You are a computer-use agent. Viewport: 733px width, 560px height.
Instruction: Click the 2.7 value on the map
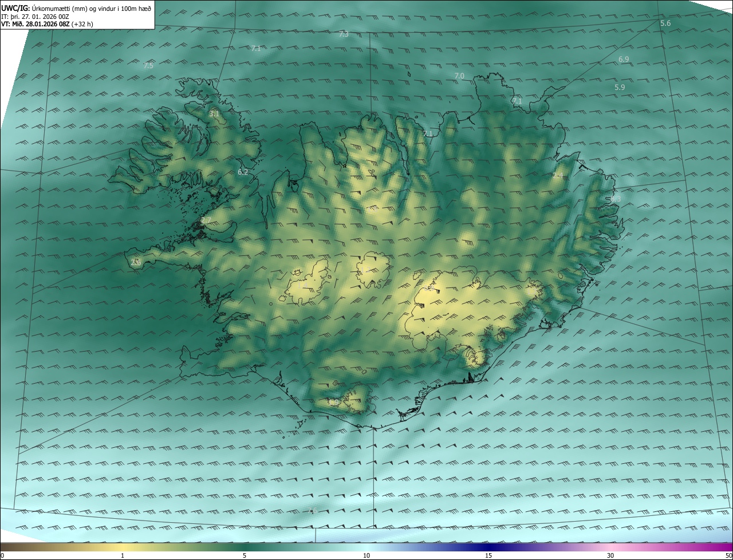206,220
